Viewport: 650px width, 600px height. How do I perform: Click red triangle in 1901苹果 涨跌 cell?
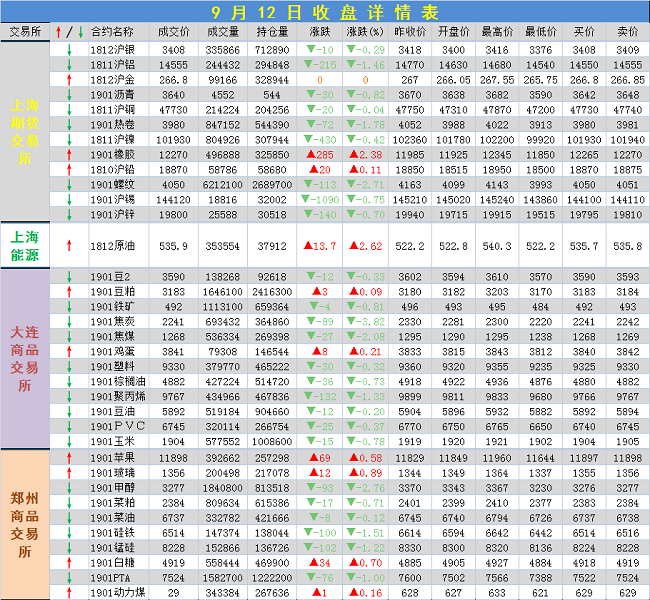(x=312, y=457)
